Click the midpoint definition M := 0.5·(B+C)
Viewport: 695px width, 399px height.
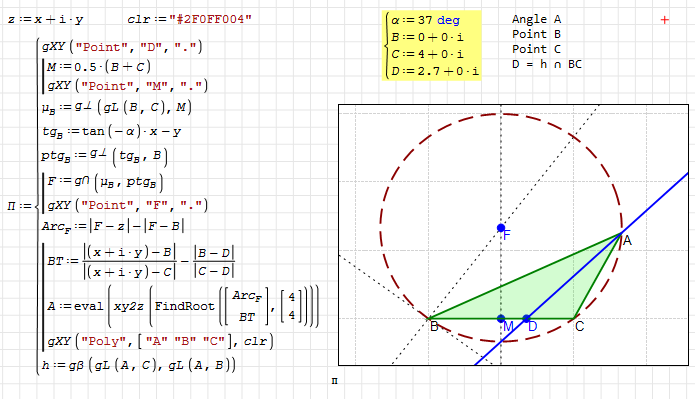tap(99, 67)
